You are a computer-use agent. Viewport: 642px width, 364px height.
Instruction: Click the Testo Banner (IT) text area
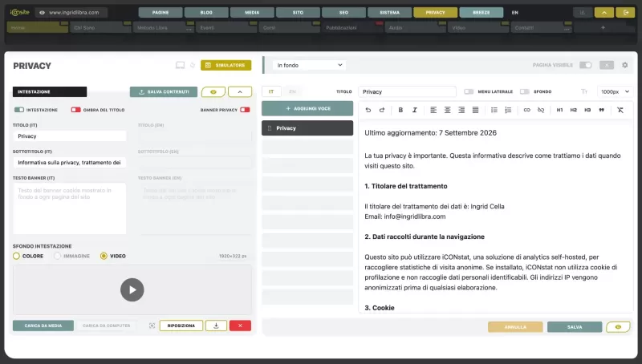pos(70,208)
